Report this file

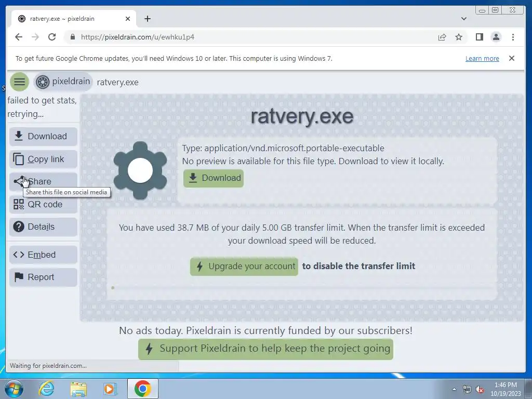point(44,277)
